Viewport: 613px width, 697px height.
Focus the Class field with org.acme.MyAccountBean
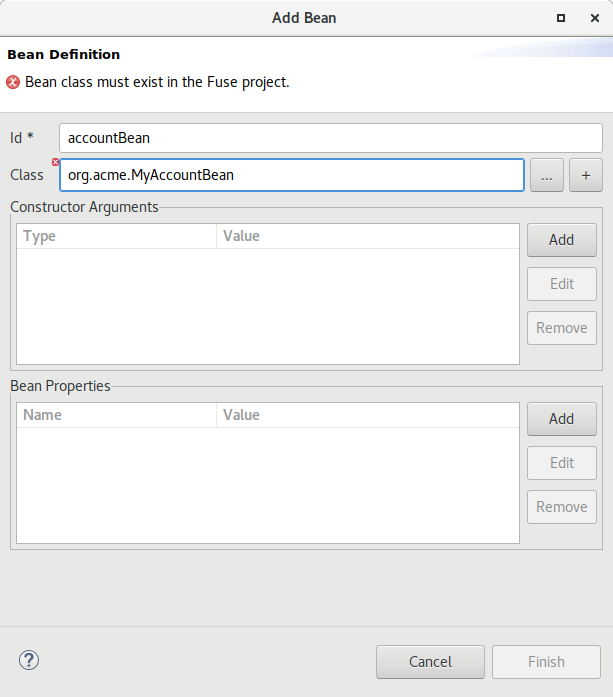[292, 175]
